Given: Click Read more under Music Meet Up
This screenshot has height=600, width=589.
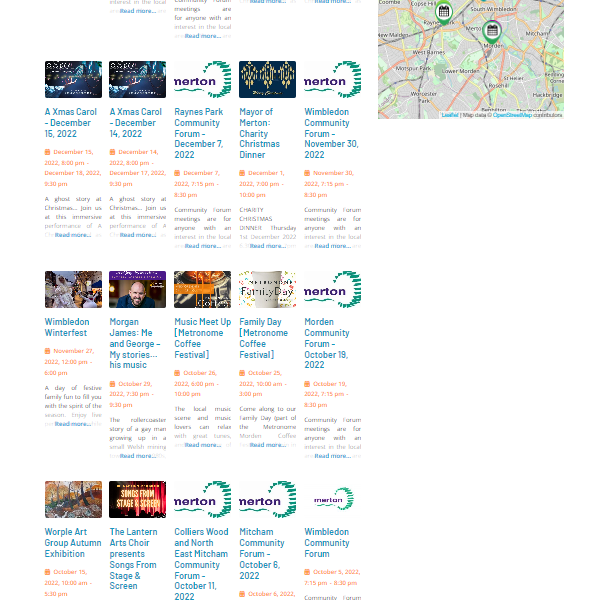Looking at the screenshot, I should click(203, 445).
